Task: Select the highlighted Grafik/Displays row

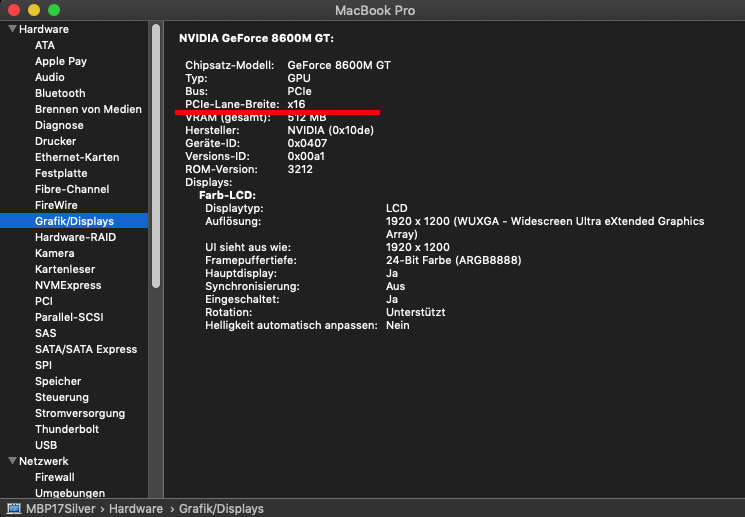Action: tap(74, 220)
